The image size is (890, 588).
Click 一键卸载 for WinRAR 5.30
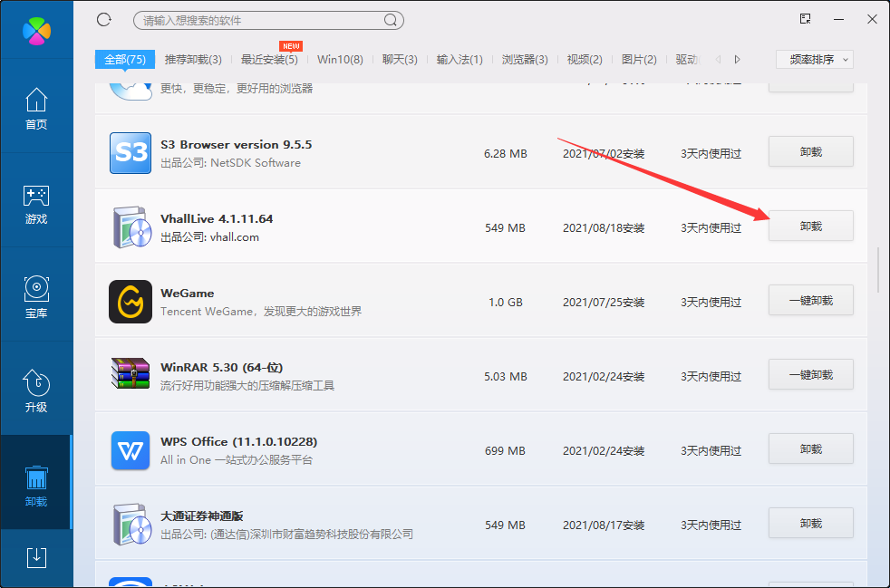811,374
